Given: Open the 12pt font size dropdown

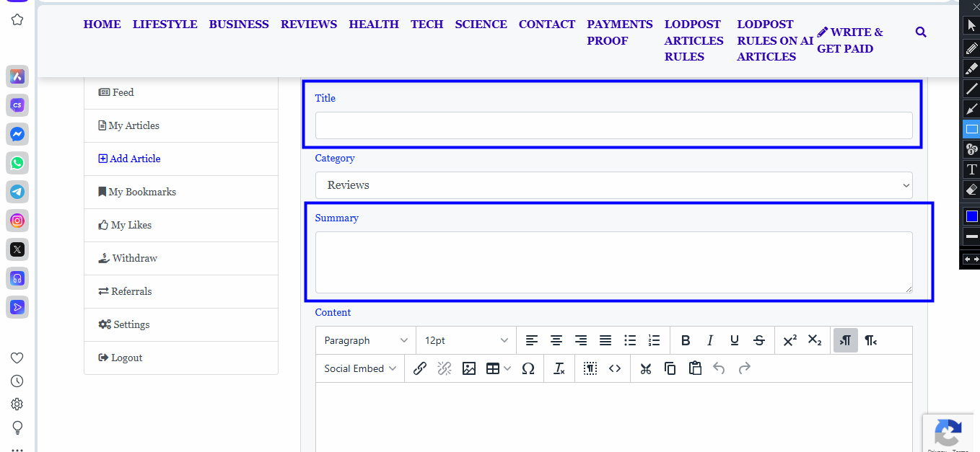Looking at the screenshot, I should click(465, 340).
